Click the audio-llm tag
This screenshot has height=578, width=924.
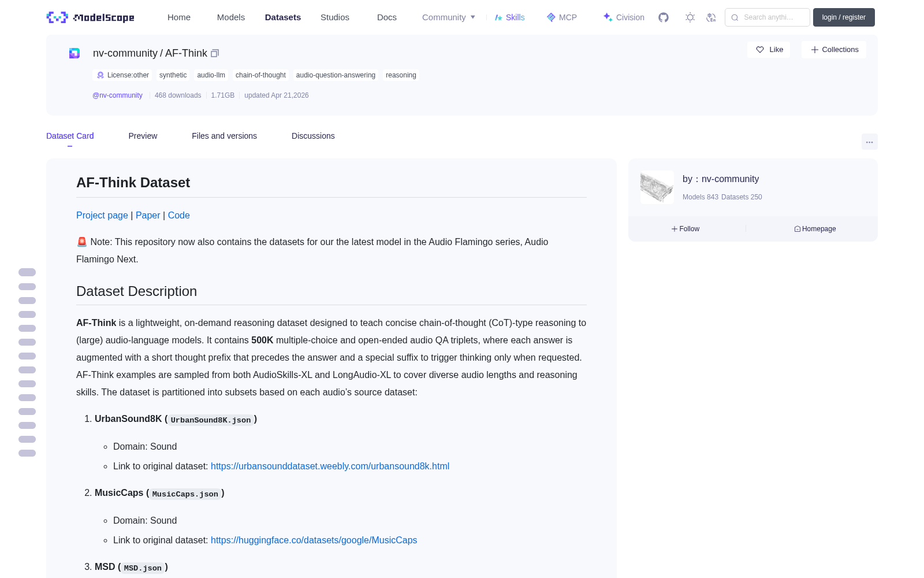[x=211, y=75]
